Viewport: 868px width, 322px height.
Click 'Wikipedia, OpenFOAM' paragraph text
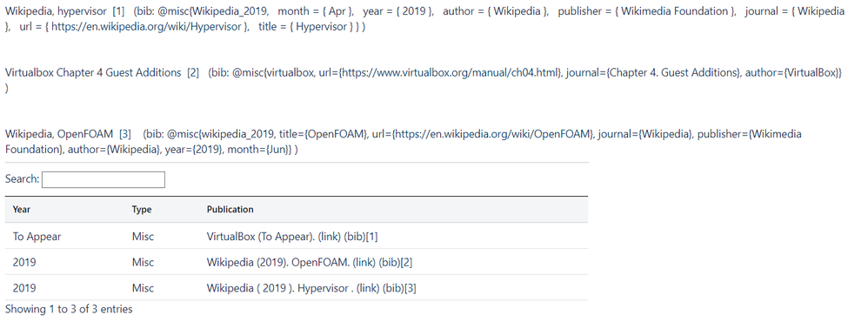pos(59,134)
